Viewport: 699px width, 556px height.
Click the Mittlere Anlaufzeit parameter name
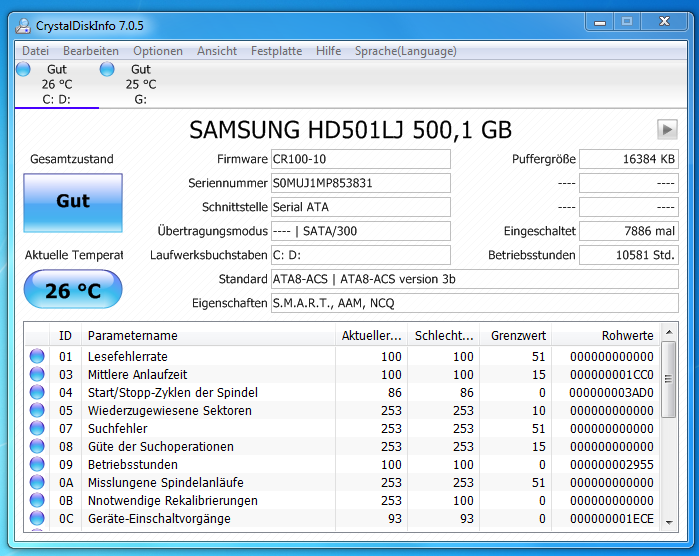click(x=137, y=375)
